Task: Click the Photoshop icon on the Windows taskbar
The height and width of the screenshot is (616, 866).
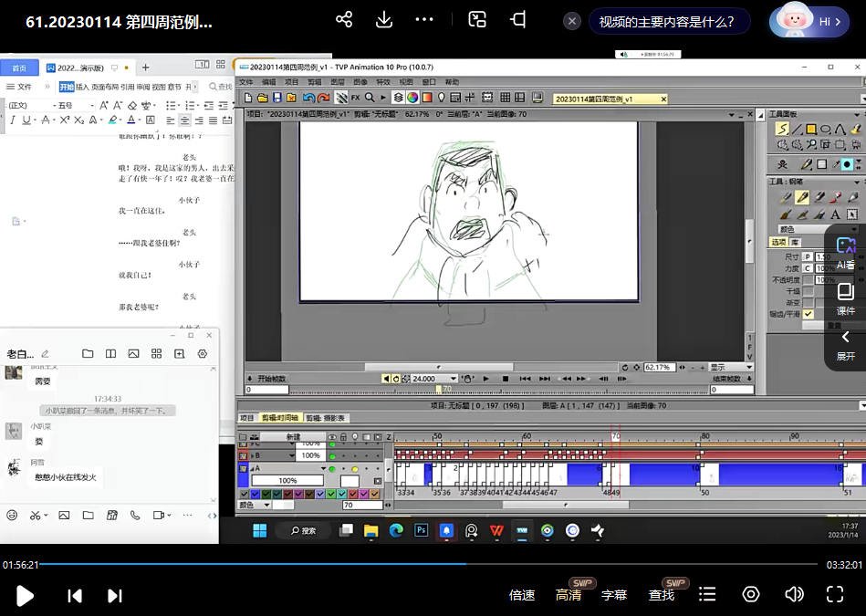Action: point(422,530)
